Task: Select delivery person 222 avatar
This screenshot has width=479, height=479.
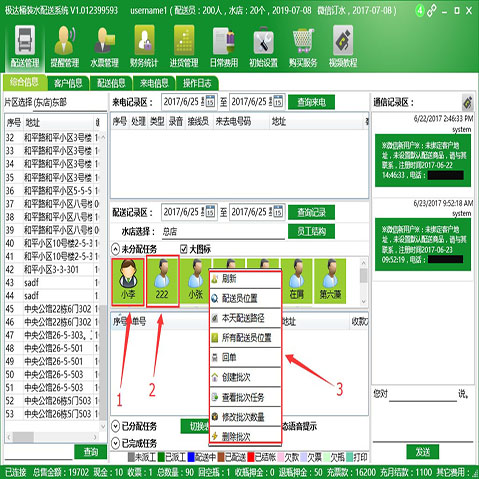Action: (162, 281)
